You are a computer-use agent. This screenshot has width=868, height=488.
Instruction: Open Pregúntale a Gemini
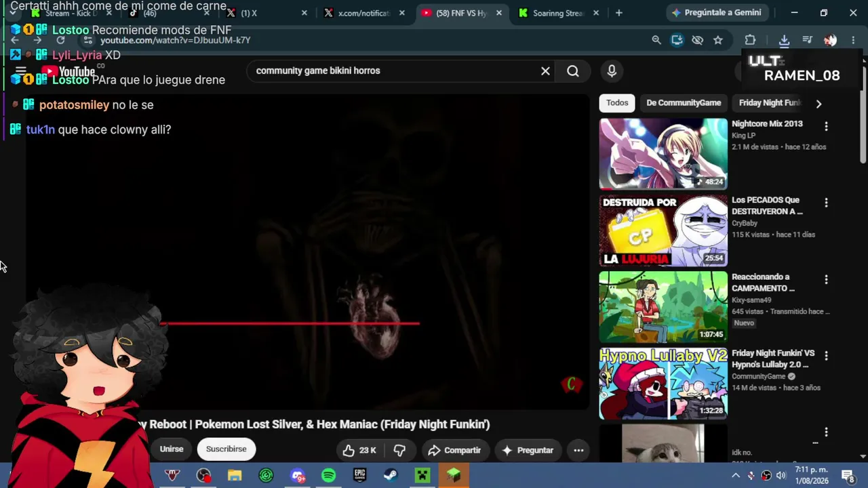coord(716,13)
